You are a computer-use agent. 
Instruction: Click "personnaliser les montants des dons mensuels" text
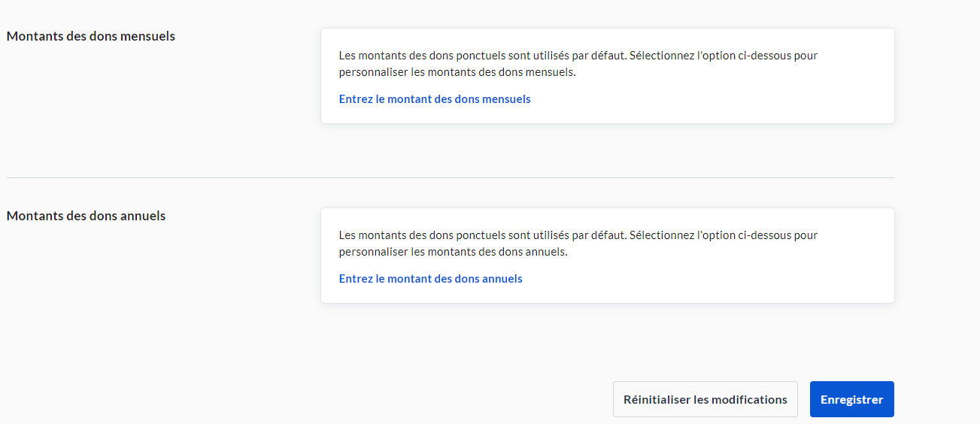457,73
